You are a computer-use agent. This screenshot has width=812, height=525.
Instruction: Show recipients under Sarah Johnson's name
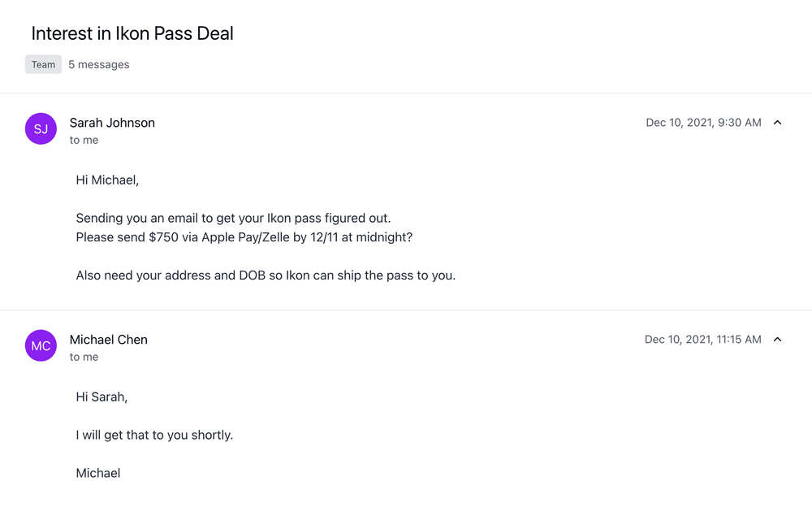tap(84, 141)
